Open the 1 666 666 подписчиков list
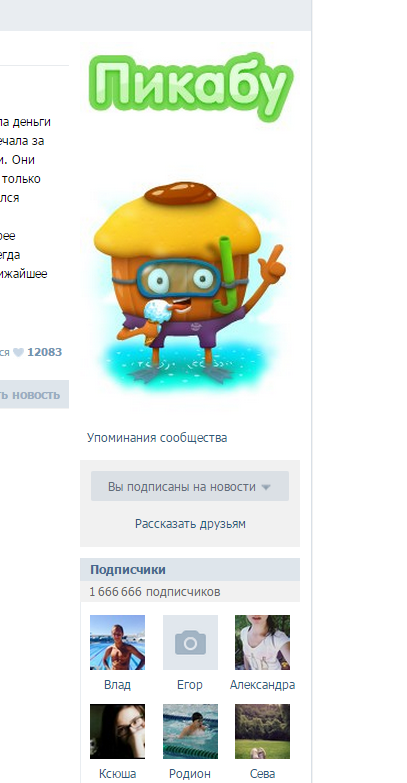 click(x=155, y=592)
